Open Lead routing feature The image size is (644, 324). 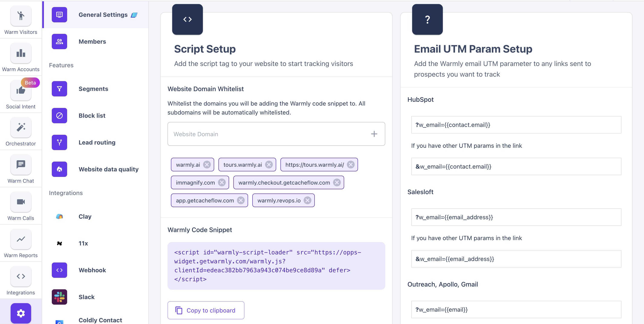coord(97,142)
